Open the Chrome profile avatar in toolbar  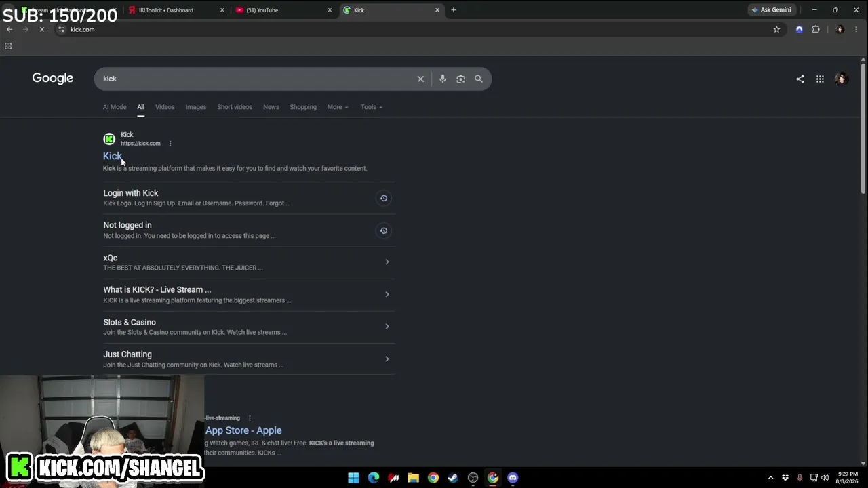click(840, 29)
